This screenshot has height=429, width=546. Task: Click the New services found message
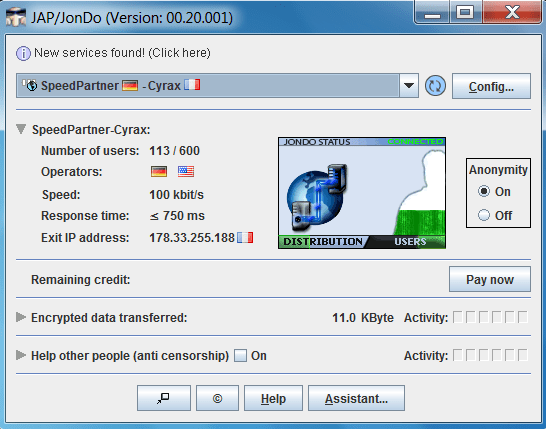click(x=122, y=53)
